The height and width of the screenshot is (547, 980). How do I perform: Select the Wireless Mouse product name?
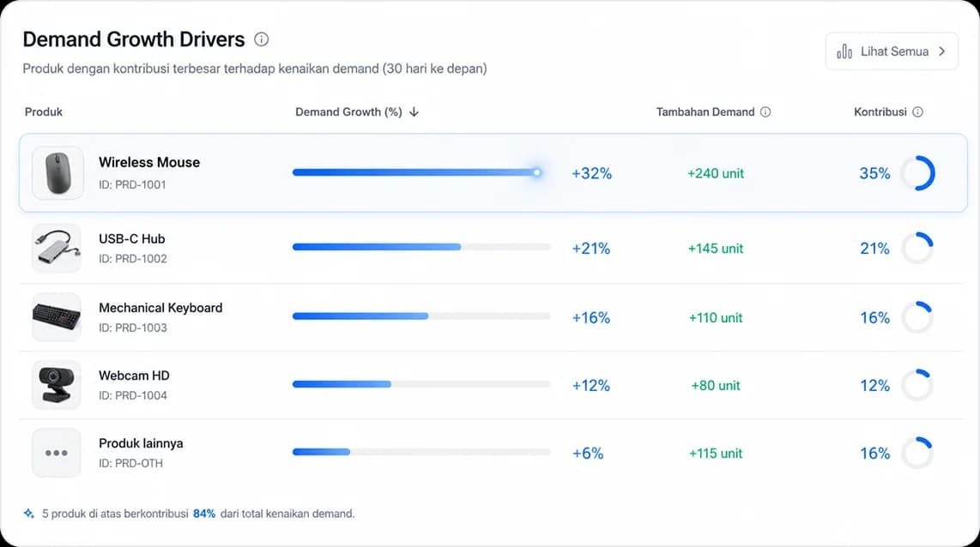(149, 162)
